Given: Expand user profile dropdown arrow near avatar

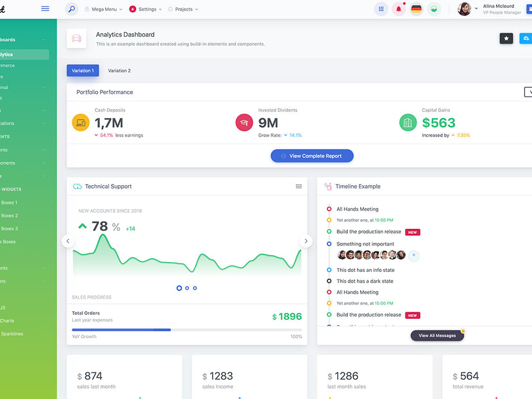Looking at the screenshot, I should [476, 9].
